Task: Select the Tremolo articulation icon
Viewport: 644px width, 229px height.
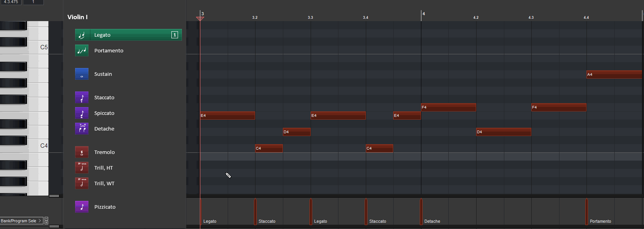Action: click(82, 152)
